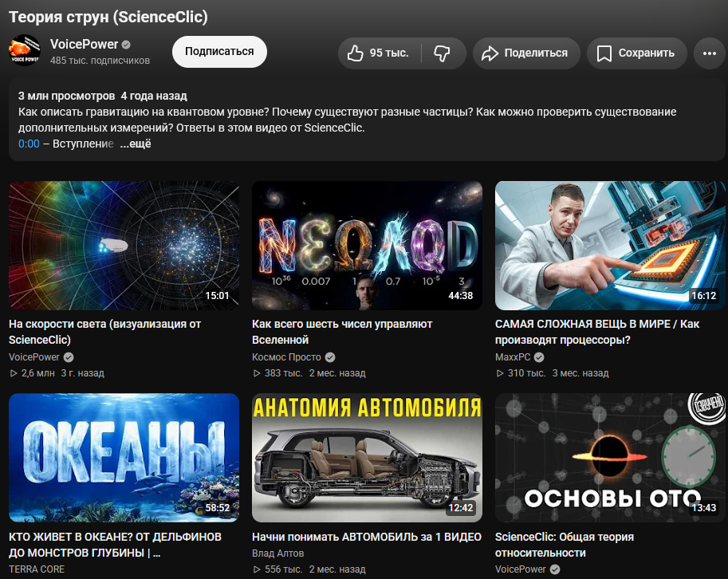Click '485 тыс. подписчиков' subscriber count
The height and width of the screenshot is (579, 728).
point(100,61)
